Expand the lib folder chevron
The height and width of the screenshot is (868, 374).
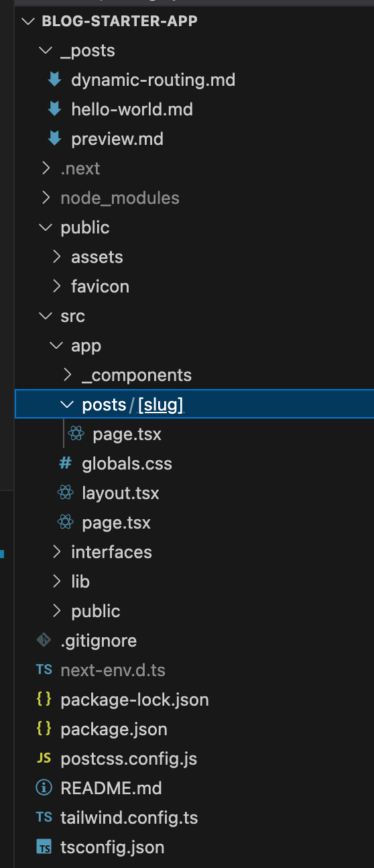(56, 582)
